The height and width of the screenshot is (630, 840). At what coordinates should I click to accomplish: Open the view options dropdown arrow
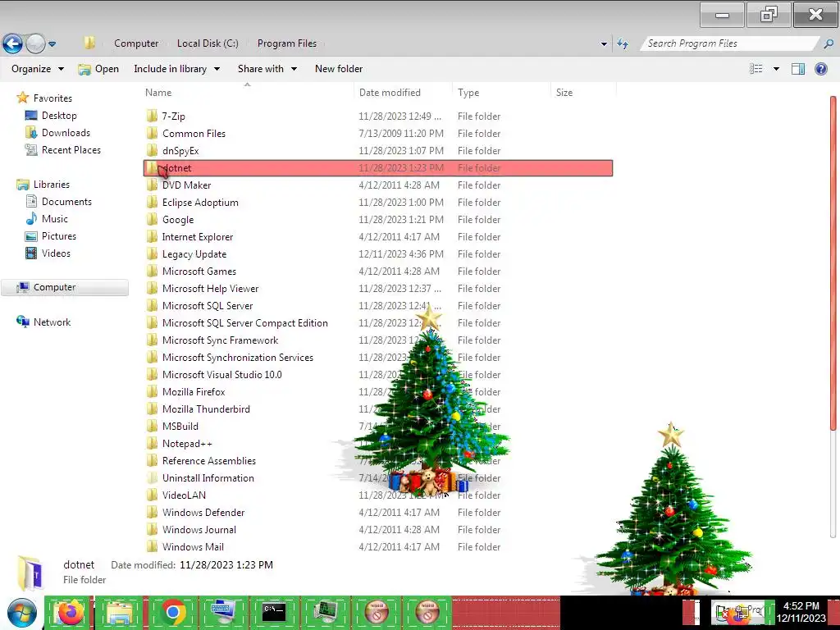pyautogui.click(x=776, y=69)
